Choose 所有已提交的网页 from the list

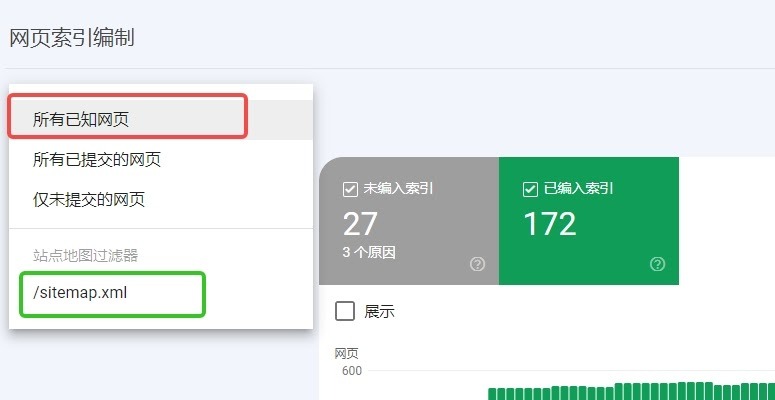tap(161, 160)
